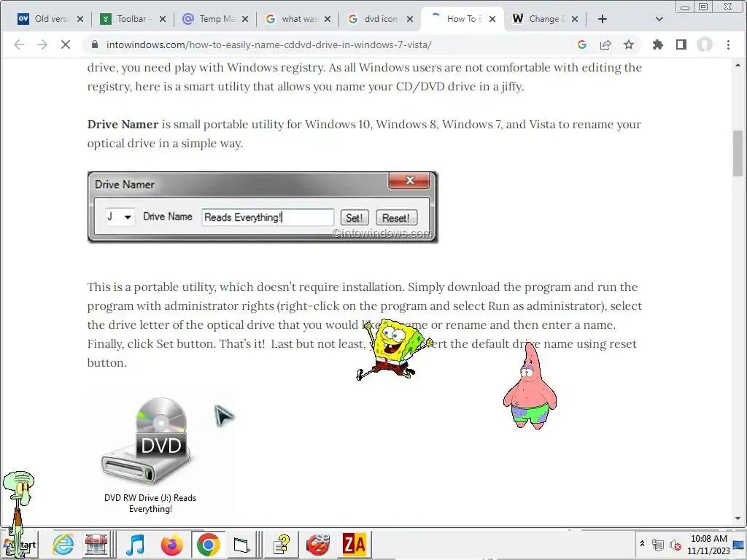Open the ZoneAlarm ZA taskbar icon

[x=354, y=544]
